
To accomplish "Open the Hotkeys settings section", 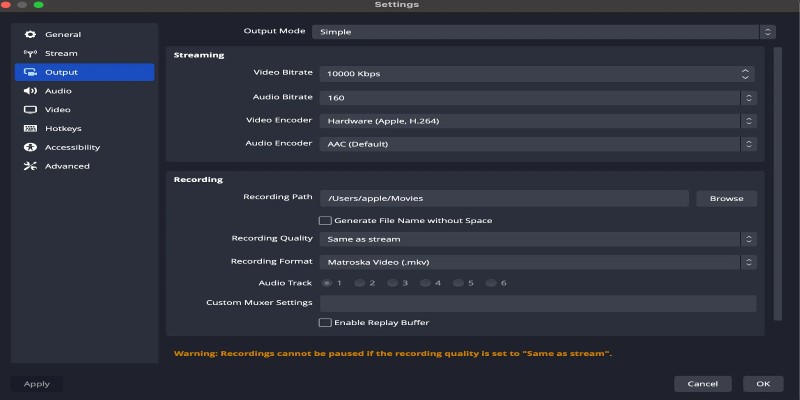I will tap(85, 129).
